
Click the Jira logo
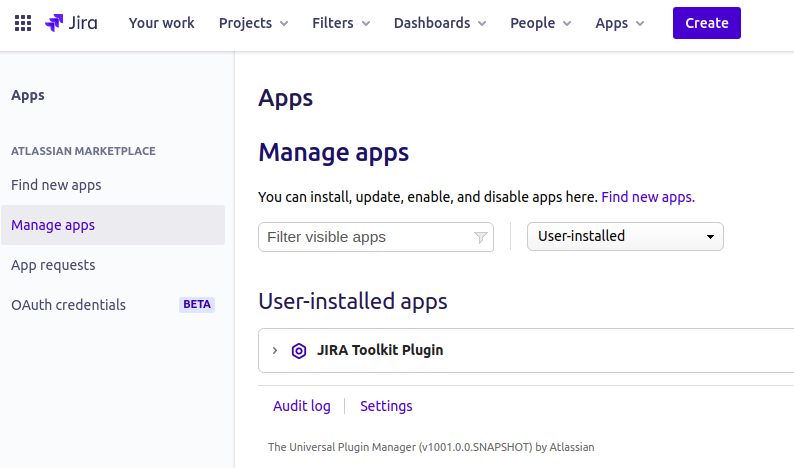point(71,23)
